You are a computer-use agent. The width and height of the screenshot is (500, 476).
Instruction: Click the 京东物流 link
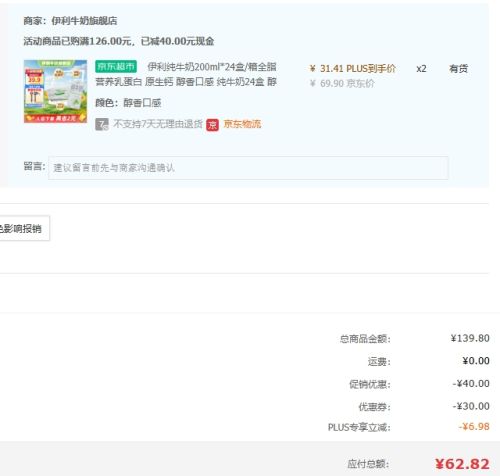tap(242, 124)
